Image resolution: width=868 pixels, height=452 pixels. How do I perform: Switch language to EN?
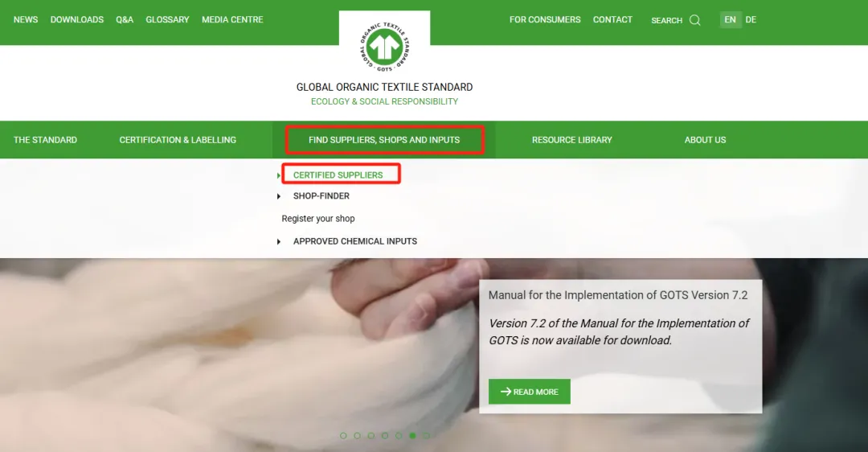click(x=730, y=19)
